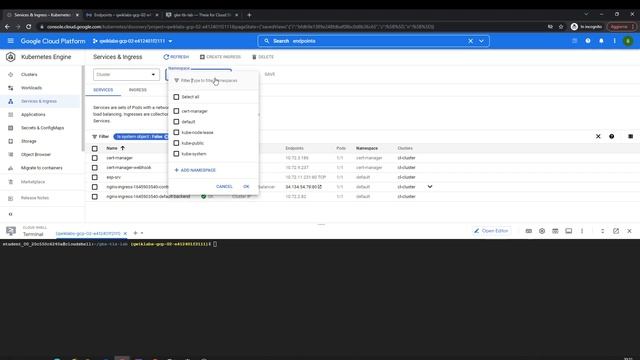Viewport: 640px width, 360px height.
Task: Click Add Namespace link
Action: 195,170
